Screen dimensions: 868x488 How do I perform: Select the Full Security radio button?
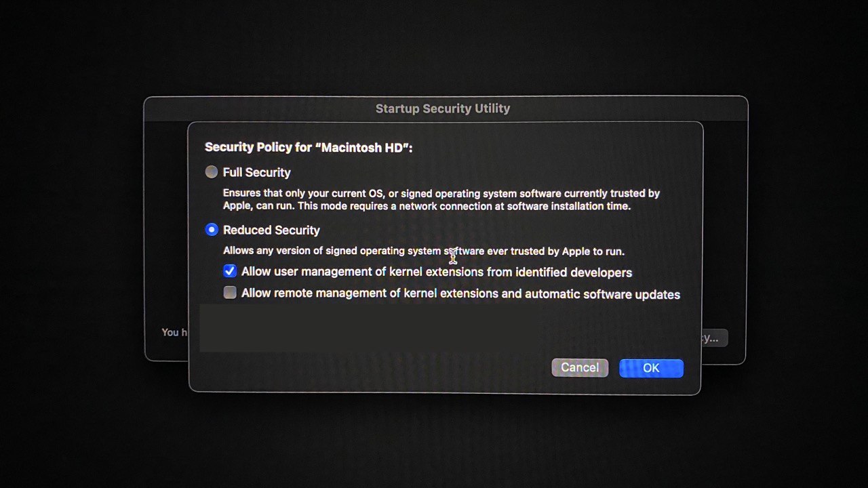(x=212, y=172)
